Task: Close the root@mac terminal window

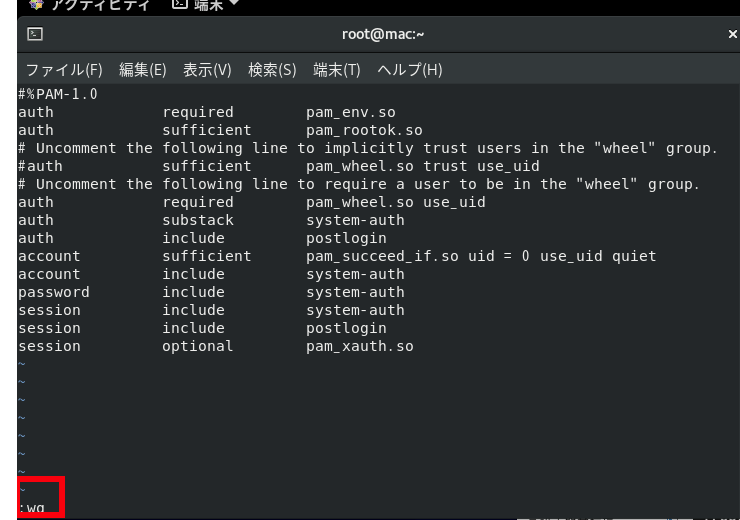Action: tap(732, 33)
